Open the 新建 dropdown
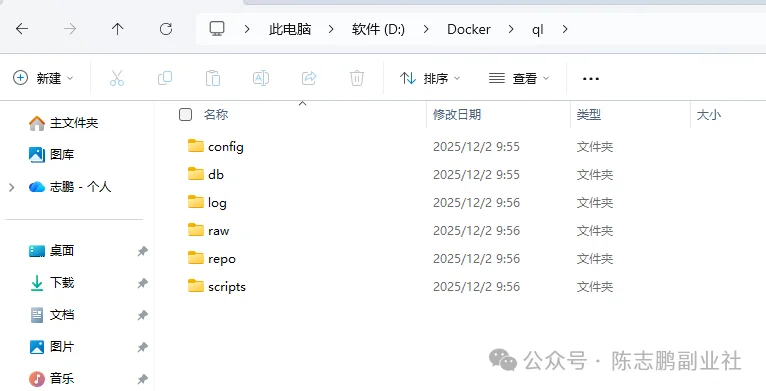This screenshot has width=766, height=391. pyautogui.click(x=43, y=78)
